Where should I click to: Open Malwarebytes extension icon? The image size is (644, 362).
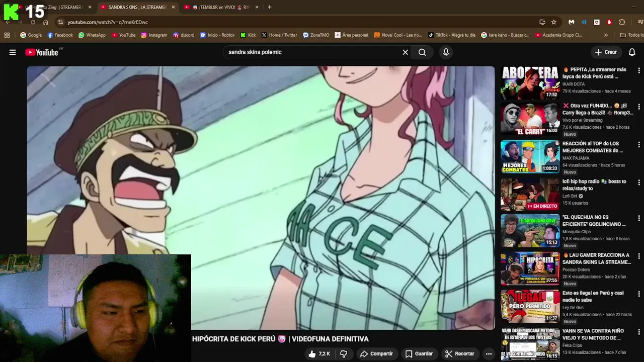[572, 22]
